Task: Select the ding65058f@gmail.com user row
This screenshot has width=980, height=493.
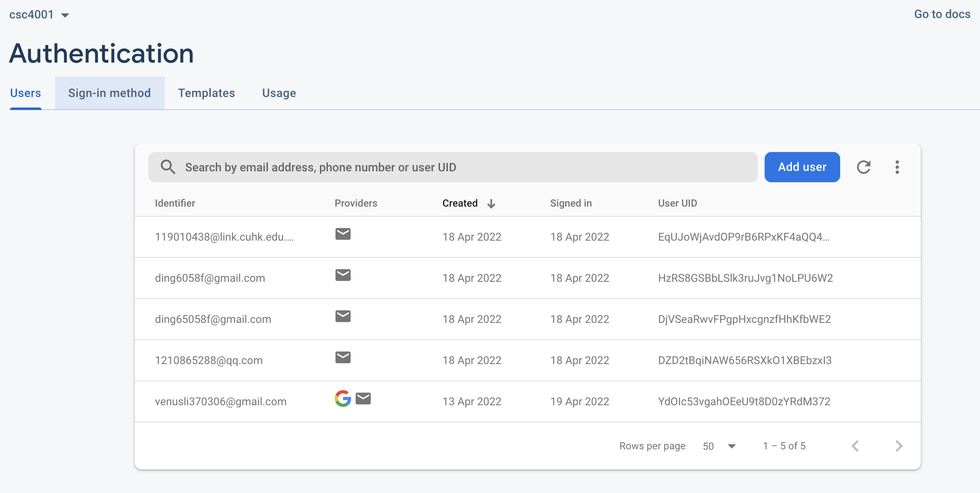Action: pos(213,319)
